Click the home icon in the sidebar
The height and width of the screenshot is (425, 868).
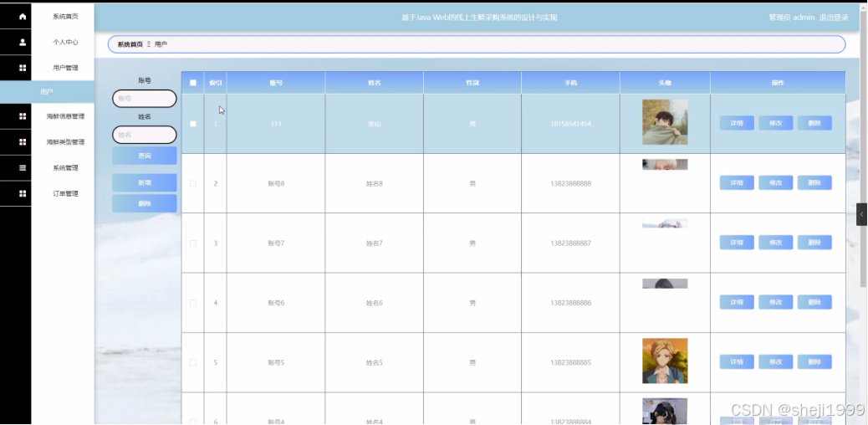pyautogui.click(x=23, y=17)
